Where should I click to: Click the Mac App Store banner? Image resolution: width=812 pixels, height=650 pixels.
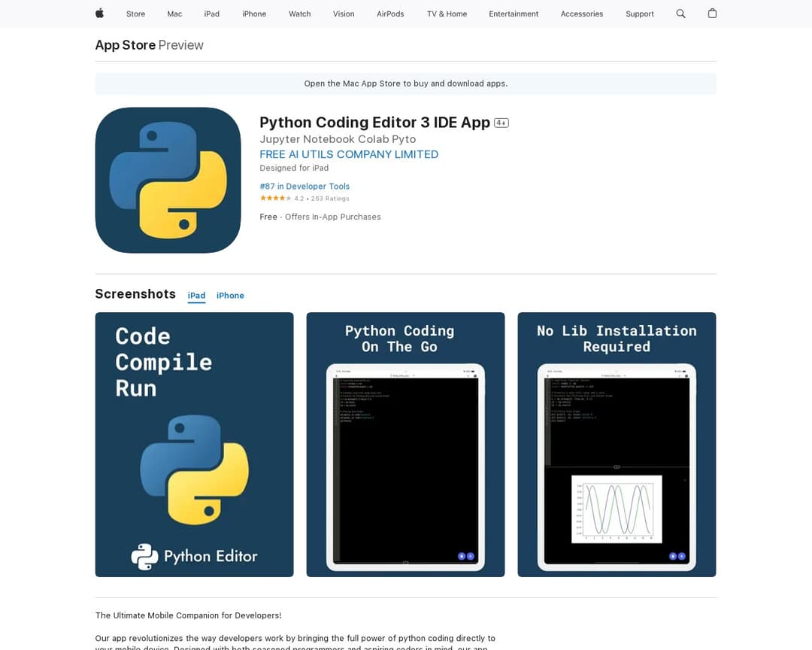(x=406, y=84)
